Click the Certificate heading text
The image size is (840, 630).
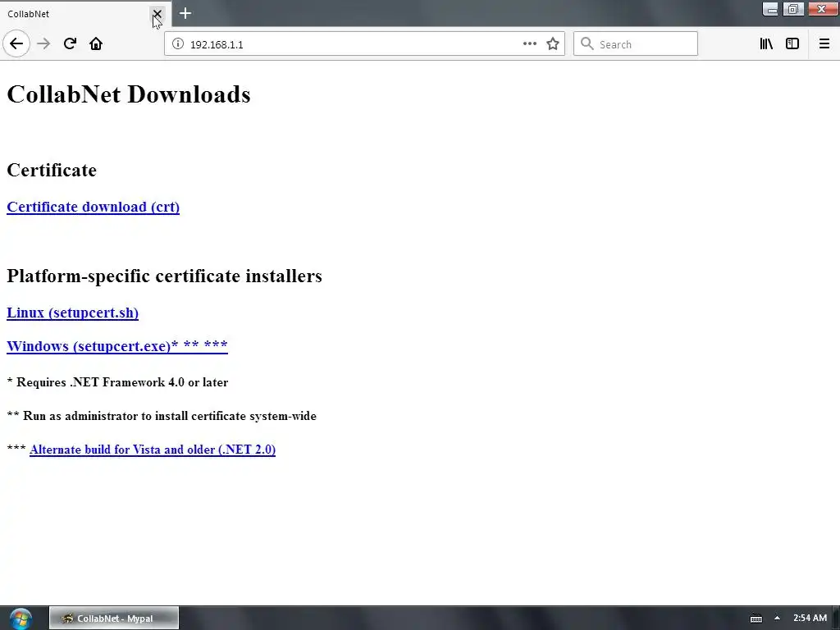(x=52, y=170)
